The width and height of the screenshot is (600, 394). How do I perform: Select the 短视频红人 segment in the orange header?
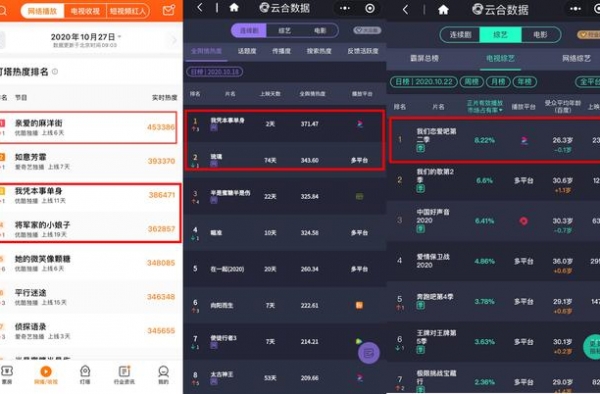128,11
